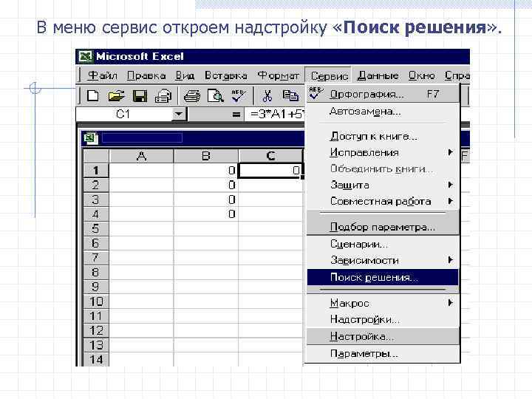Select column B header
Viewport: 532px width, 399px height.
click(206, 156)
